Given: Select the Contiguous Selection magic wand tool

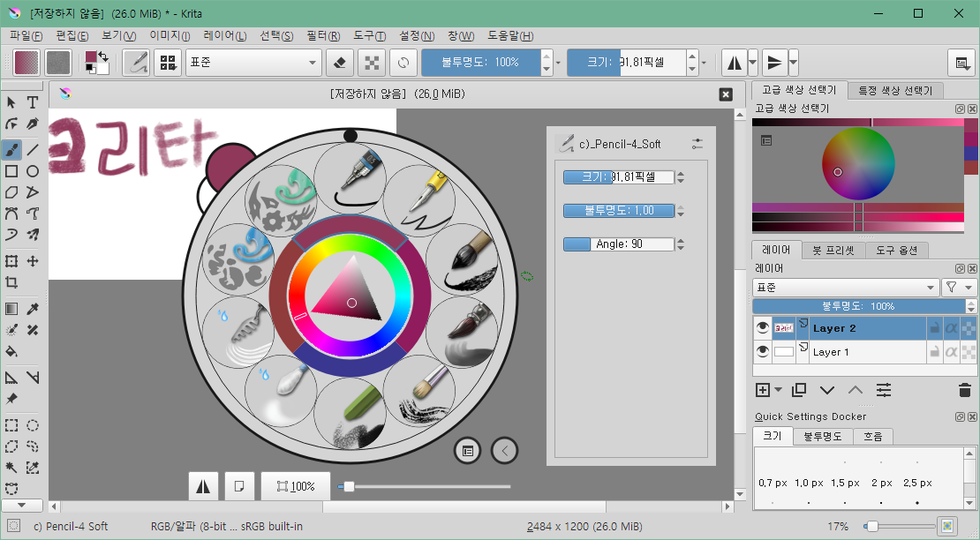Looking at the screenshot, I should [11, 468].
